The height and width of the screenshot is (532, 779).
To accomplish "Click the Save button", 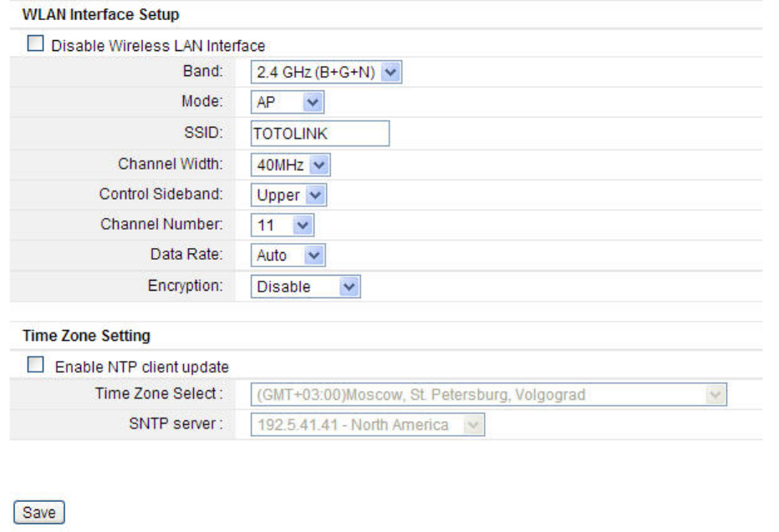I will click(39, 512).
